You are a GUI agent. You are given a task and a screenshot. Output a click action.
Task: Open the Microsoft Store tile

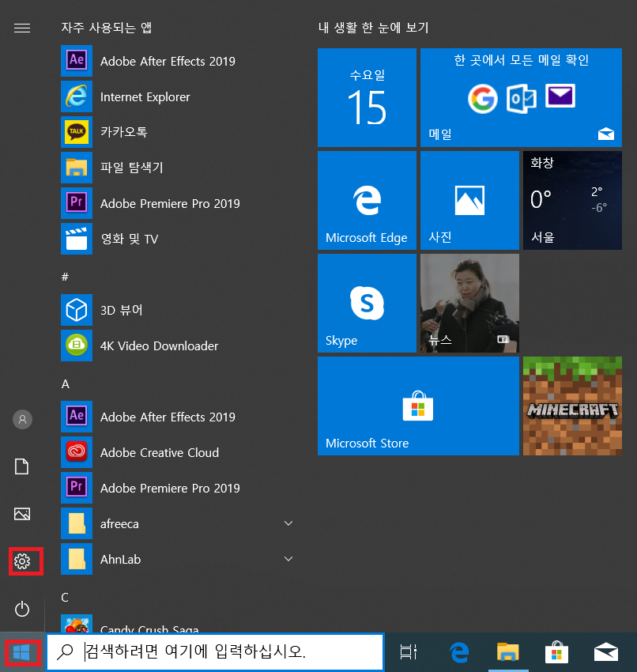[x=418, y=406]
